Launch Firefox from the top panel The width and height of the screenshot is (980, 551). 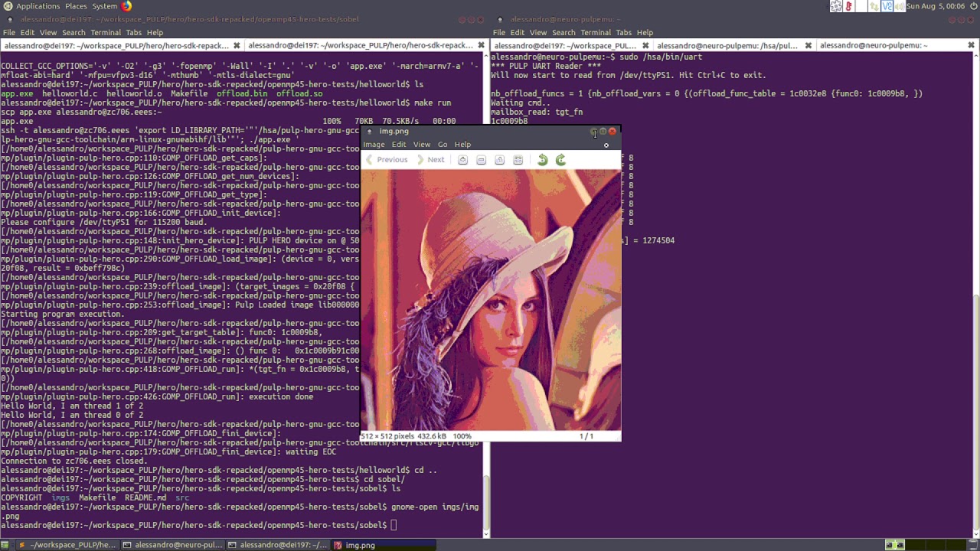(x=126, y=6)
